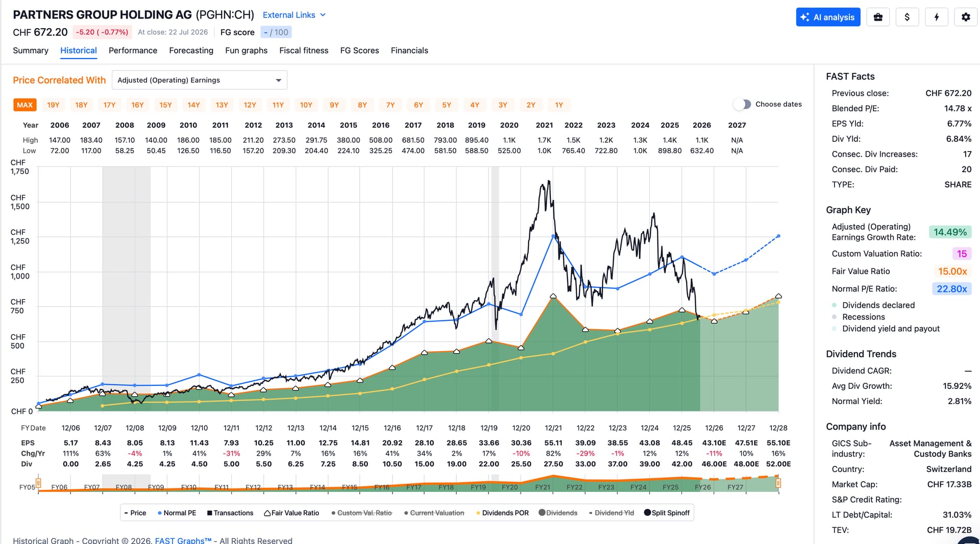
Task: Click the dollar currency icon
Action: pos(907,17)
